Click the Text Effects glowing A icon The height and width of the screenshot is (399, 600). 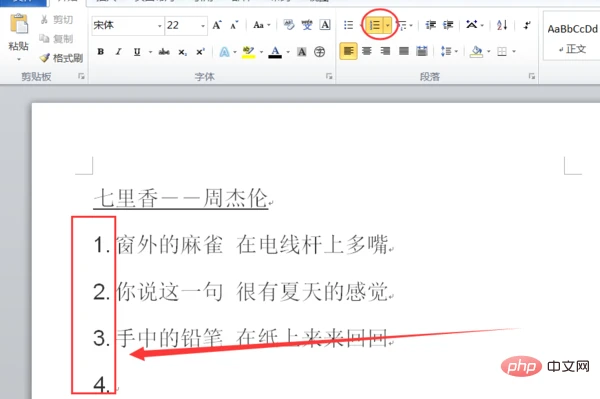(x=224, y=52)
